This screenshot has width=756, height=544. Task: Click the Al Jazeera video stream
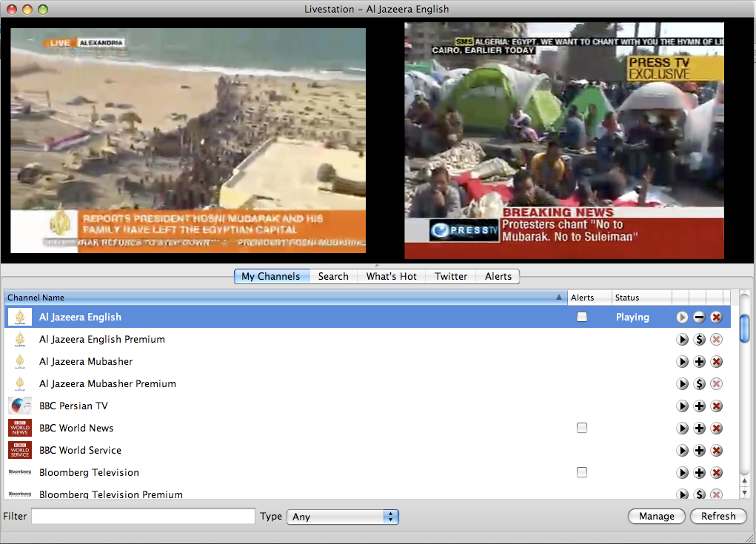point(188,140)
